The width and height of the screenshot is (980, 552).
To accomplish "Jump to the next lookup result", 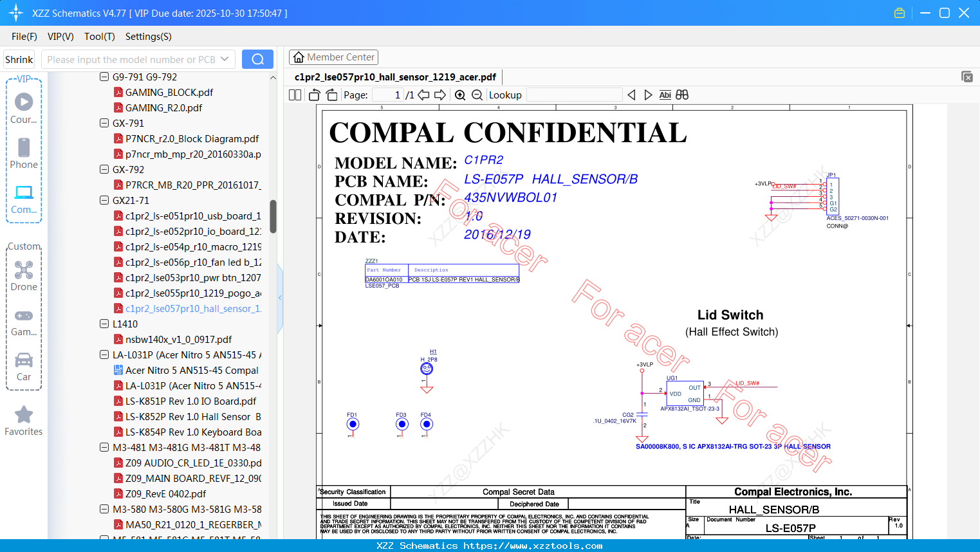I will [648, 95].
